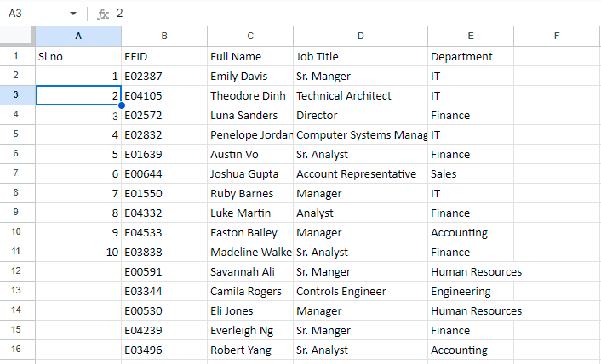The image size is (601, 364).
Task: Click the Technical Architect job title cell
Action: (360, 95)
